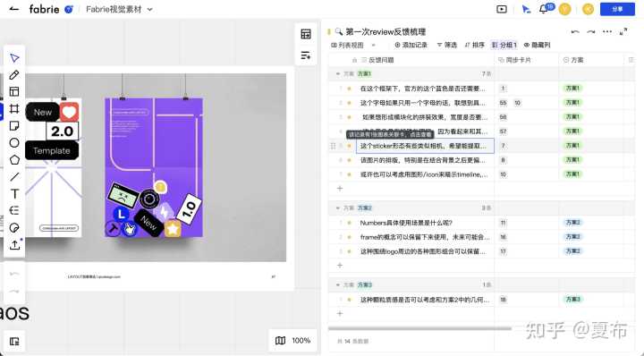Start presentation mode from the header
The width and height of the screenshot is (644, 356).
502,9
